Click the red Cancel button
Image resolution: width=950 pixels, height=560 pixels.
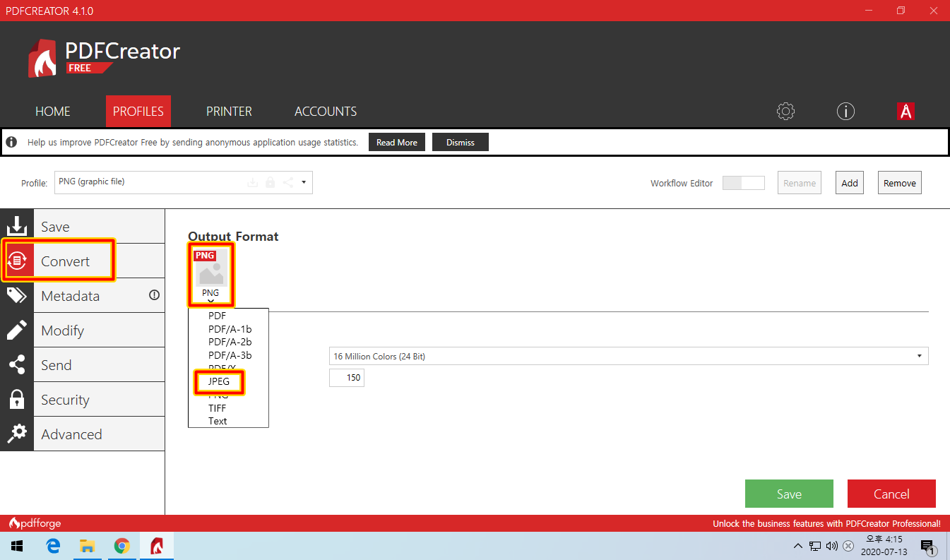click(891, 494)
